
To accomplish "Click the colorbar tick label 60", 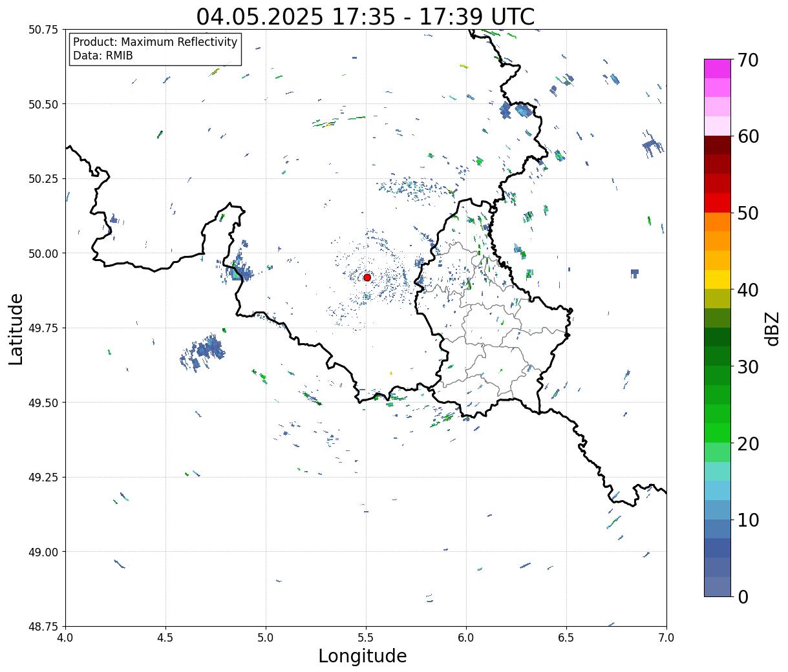I will (747, 136).
